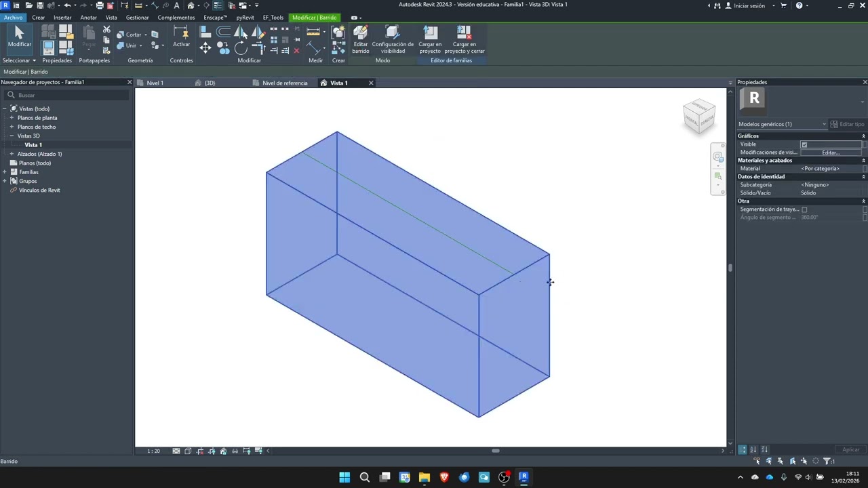The height and width of the screenshot is (488, 868).
Task: Toggle crop view icon in view control bar
Action: [x=200, y=451]
